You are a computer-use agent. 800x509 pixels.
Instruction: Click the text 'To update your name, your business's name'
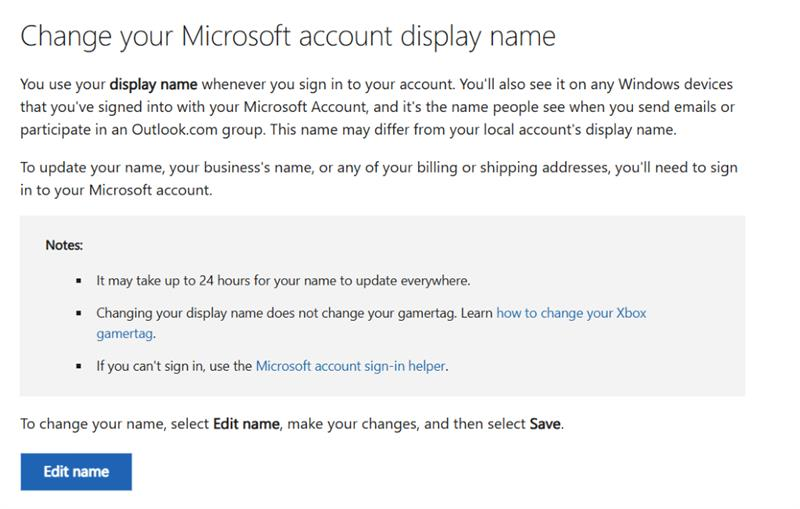167,168
